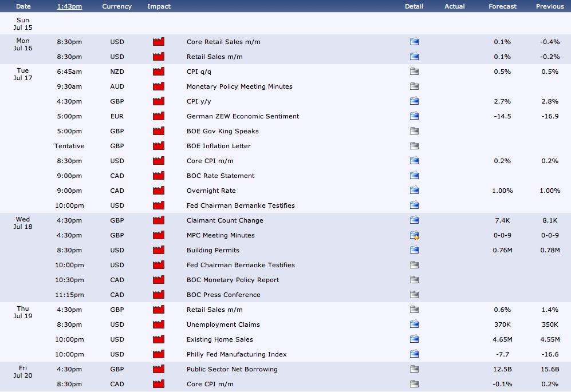This screenshot has width=571, height=392.
Task: Open detail folder for Public Sector Net Borrowing
Action: 414,369
